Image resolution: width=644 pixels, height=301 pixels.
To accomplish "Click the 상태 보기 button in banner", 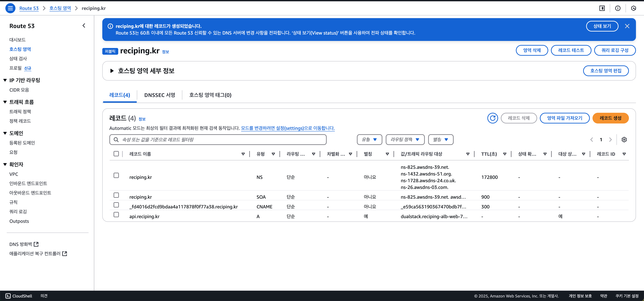I will [602, 26].
